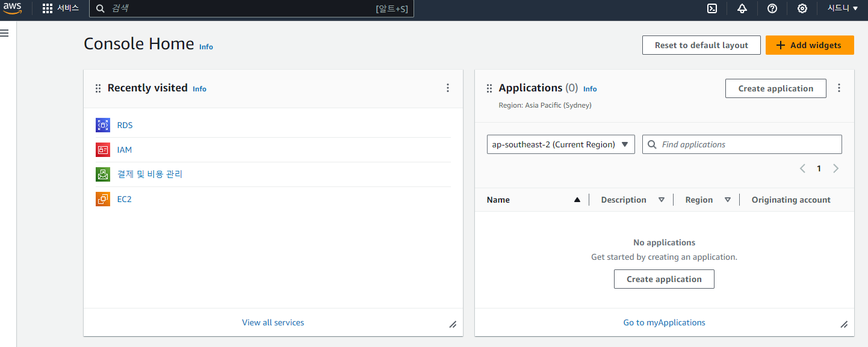The image size is (868, 347).
Task: Click the Applications widget resize handle
Action: click(844, 324)
